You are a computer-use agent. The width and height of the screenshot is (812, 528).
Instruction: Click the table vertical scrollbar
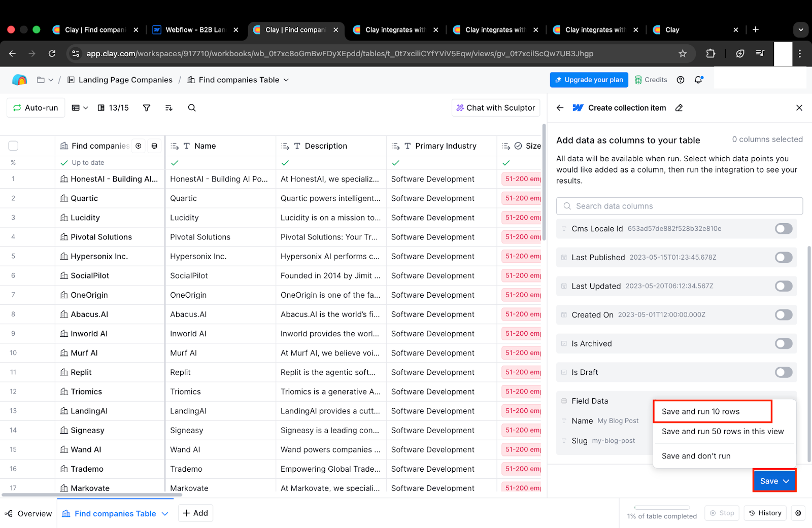(x=544, y=182)
